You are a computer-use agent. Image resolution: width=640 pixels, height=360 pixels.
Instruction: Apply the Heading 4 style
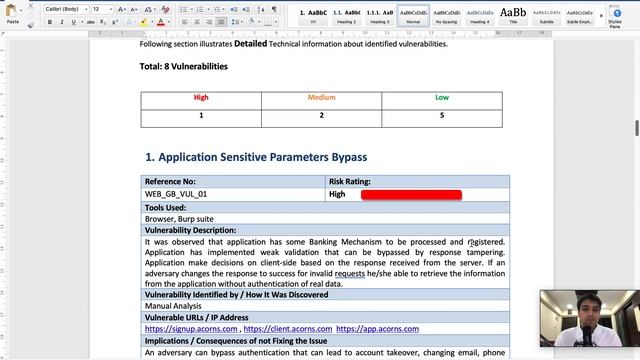(480, 16)
